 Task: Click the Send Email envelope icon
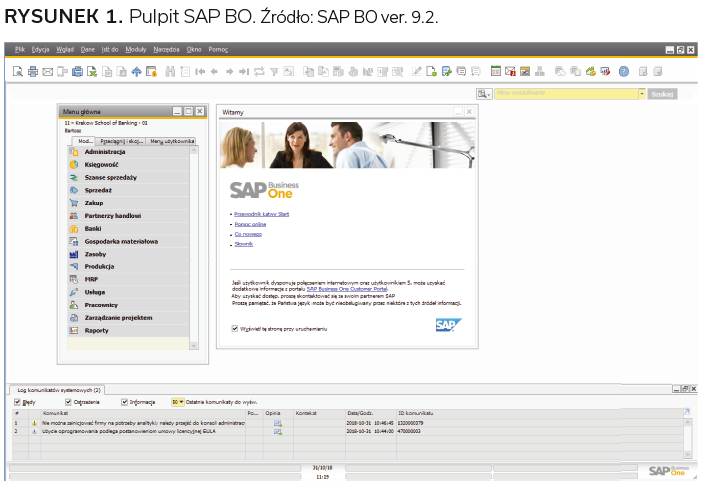point(48,71)
